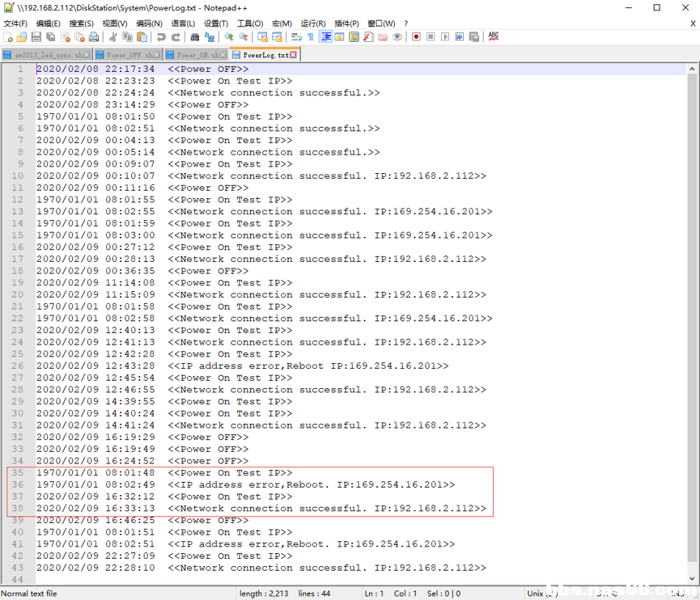Open the 编辑(E) menu
The width and height of the screenshot is (700, 600).
coord(49,23)
